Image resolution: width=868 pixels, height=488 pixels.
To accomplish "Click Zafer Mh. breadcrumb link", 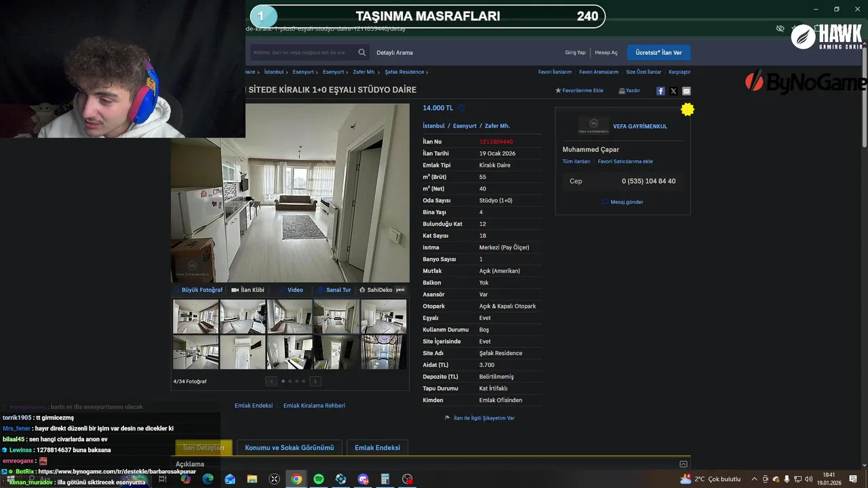I will [364, 72].
